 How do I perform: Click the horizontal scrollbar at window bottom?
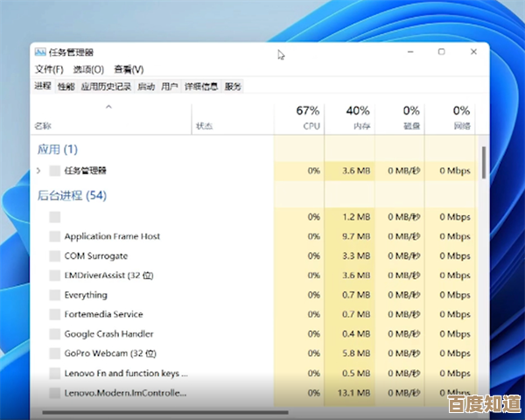pyautogui.click(x=165, y=413)
